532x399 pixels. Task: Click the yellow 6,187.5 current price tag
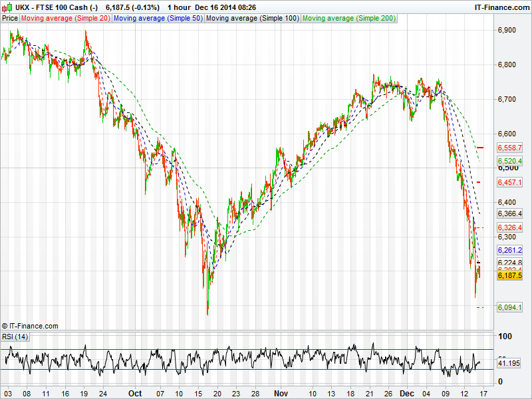(x=510, y=275)
